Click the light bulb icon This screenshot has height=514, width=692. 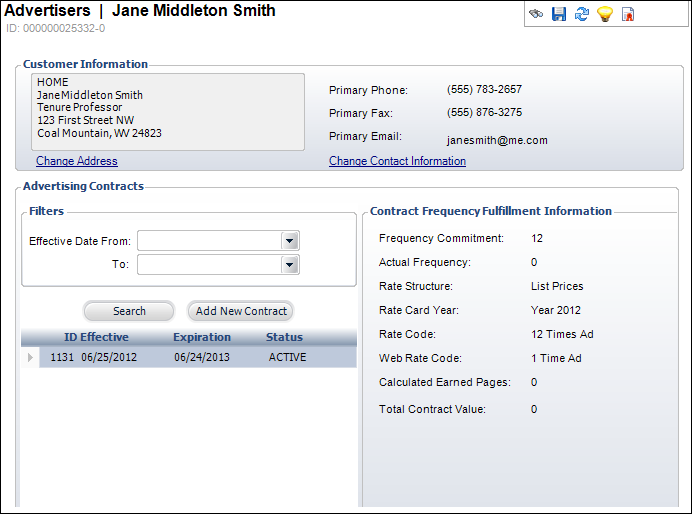click(605, 14)
